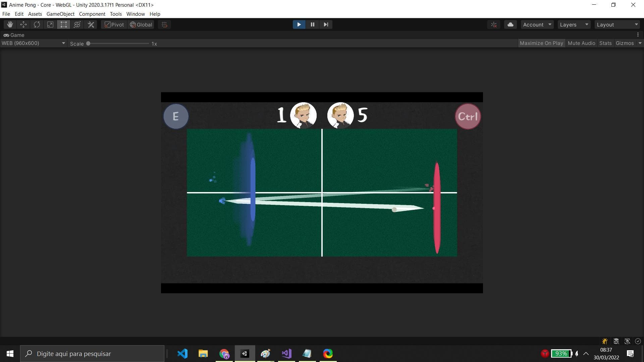The image size is (644, 362).
Task: Open the WEB (960x600) resolution dropdown
Action: (33, 43)
